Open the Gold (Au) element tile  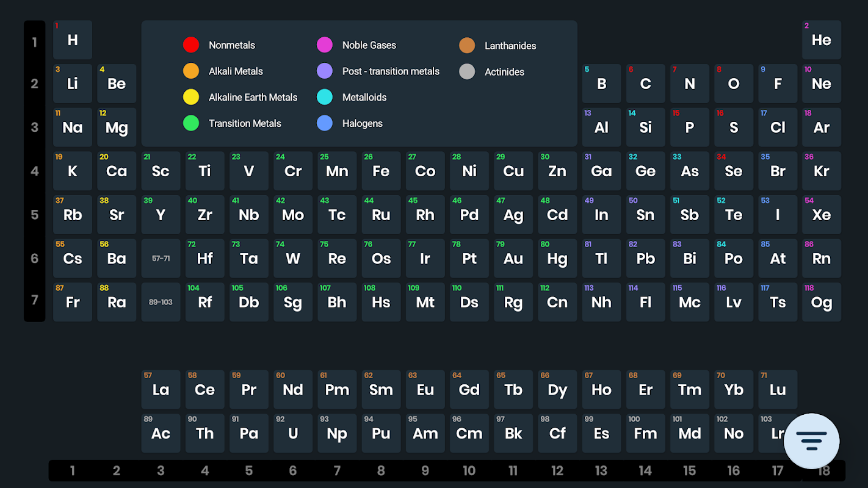coord(513,259)
